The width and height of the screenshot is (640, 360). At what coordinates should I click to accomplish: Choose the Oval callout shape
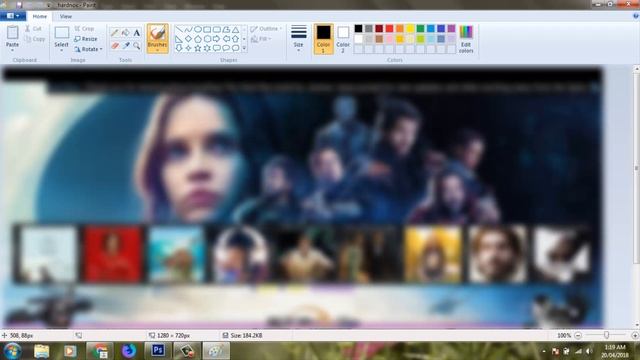point(226,48)
